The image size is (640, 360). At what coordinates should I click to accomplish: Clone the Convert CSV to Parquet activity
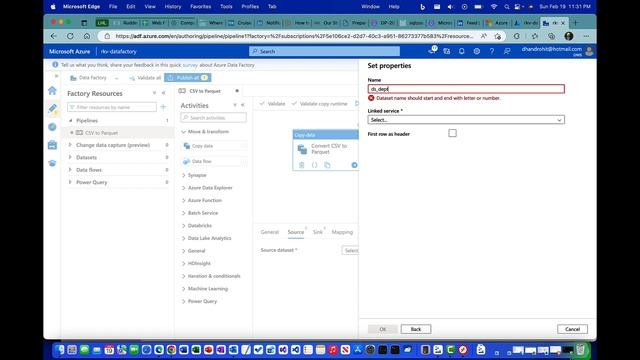tap(327, 165)
